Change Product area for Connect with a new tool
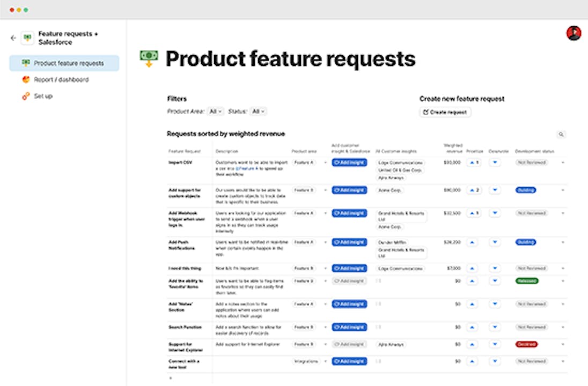 [325, 361]
